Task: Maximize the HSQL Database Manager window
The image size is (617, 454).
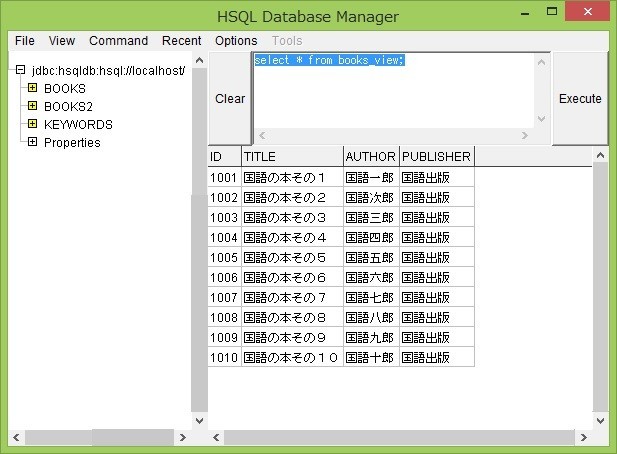Action: 552,11
